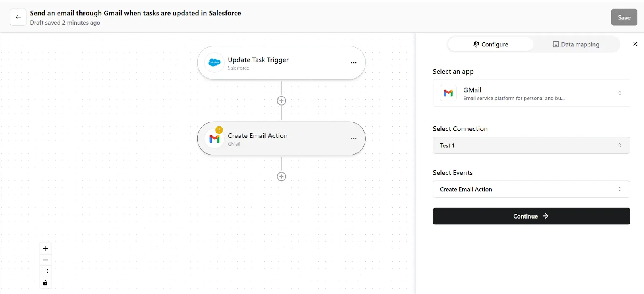
Task: Go back using the left arrow button
Action: tap(18, 17)
